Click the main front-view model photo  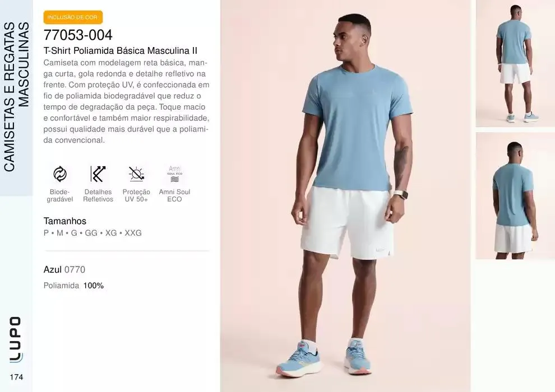coord(345,196)
